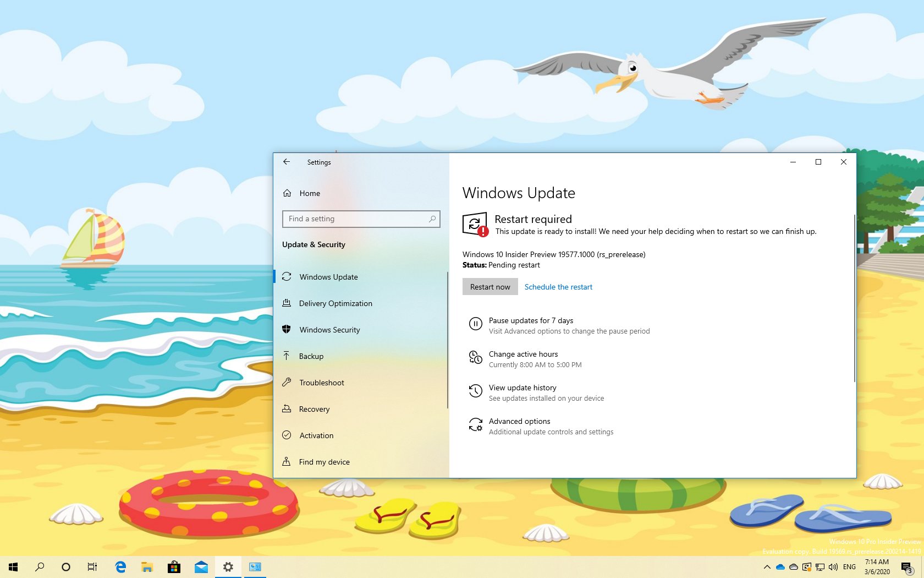924x578 pixels.
Task: Open the Start menu
Action: tap(13, 567)
